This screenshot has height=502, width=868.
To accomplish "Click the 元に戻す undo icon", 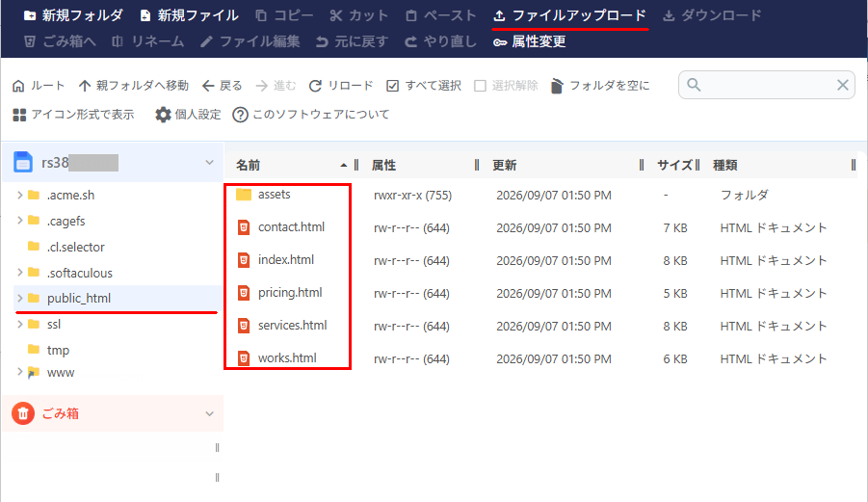I will [322, 41].
